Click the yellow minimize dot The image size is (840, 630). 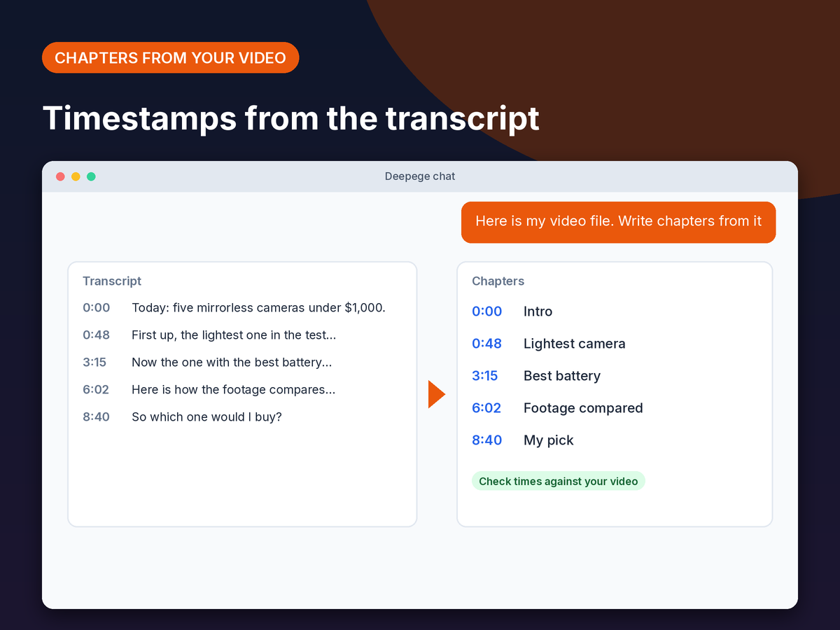click(x=76, y=176)
